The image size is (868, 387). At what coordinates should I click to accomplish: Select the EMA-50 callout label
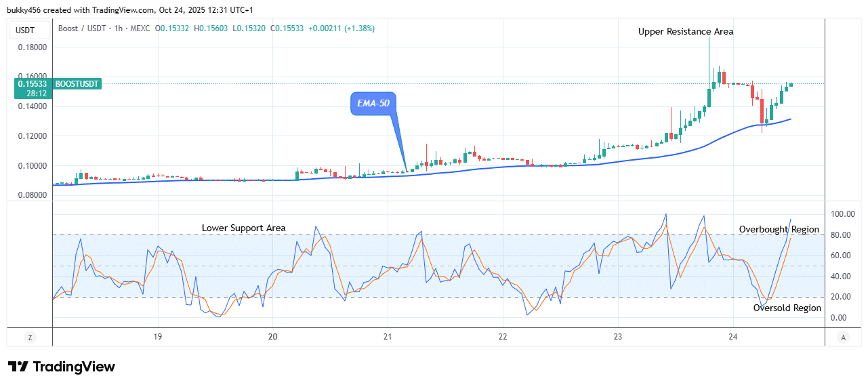373,104
